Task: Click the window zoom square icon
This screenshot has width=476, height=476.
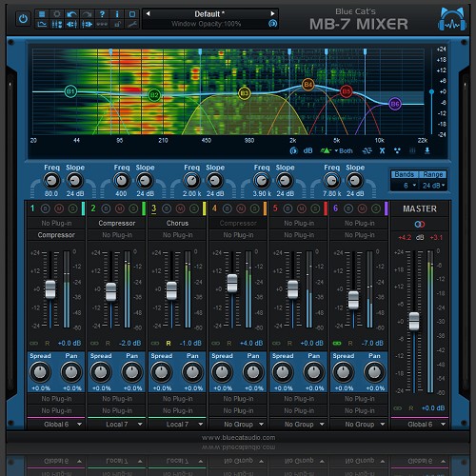Action: [x=132, y=14]
